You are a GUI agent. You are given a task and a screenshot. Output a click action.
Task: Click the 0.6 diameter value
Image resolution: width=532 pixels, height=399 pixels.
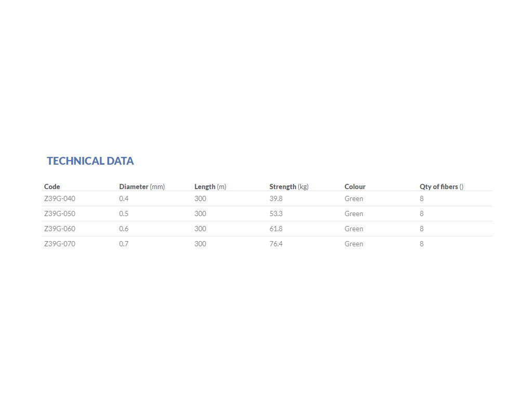(x=124, y=229)
